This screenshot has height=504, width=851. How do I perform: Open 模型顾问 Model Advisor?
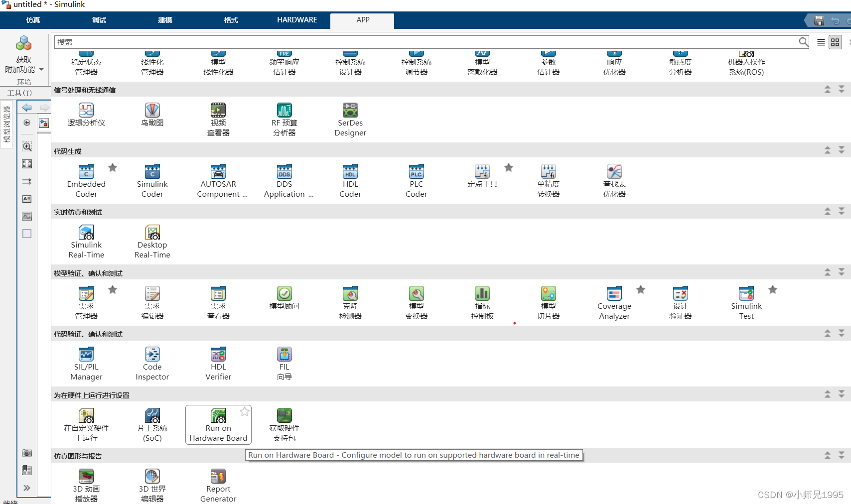(x=284, y=298)
